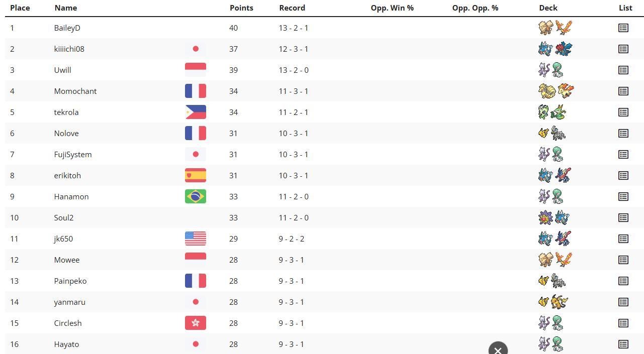Image resolution: width=644 pixels, height=354 pixels.
Task: Open the decklist icon for kiiiichi08
Action: [x=623, y=49]
